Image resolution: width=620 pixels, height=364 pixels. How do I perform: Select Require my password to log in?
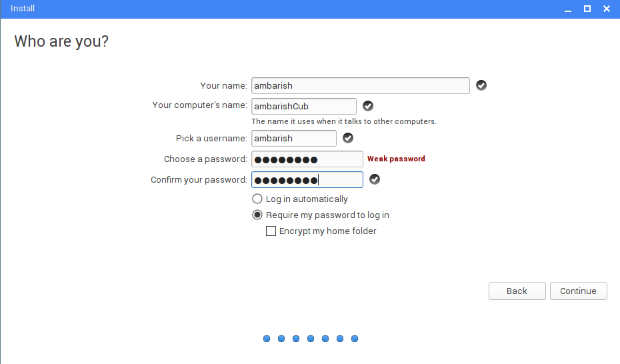257,215
